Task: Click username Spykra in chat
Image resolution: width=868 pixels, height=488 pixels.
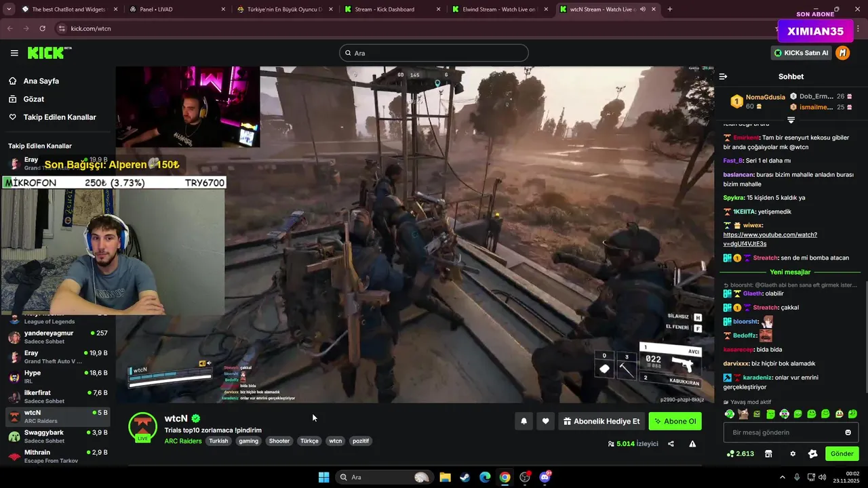Action: tap(734, 198)
